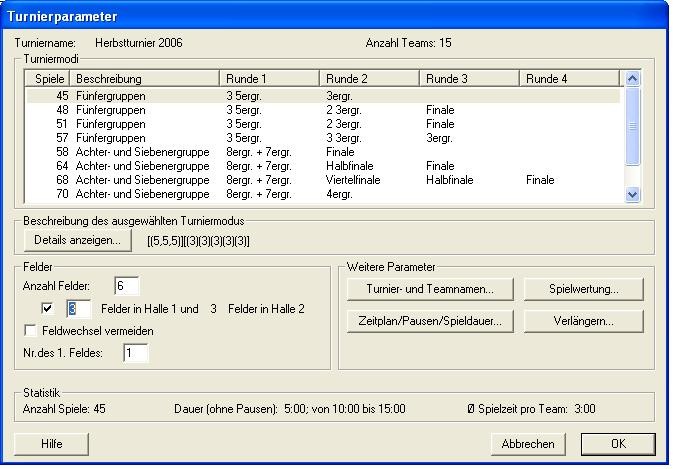Click the Verlängern button

point(583,321)
